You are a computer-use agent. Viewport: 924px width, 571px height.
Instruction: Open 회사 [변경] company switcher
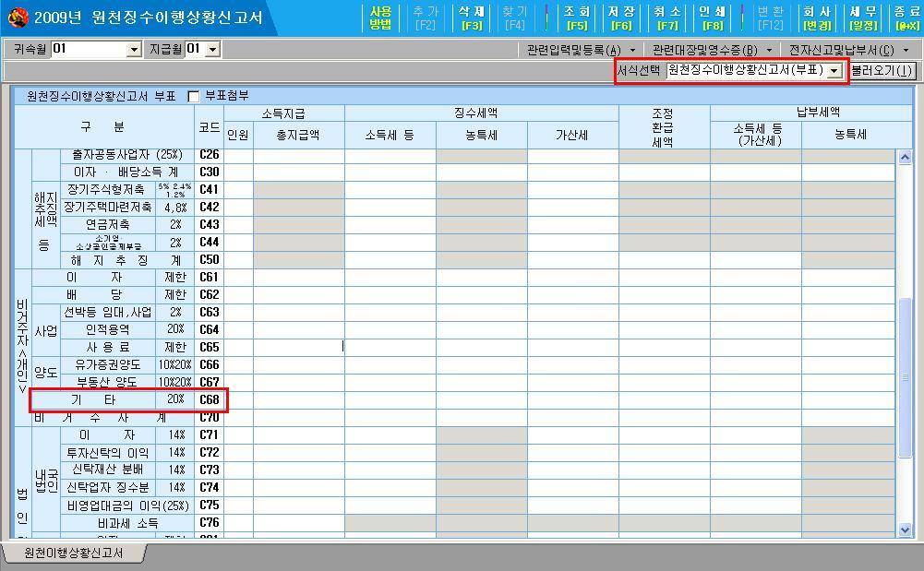pos(817,18)
